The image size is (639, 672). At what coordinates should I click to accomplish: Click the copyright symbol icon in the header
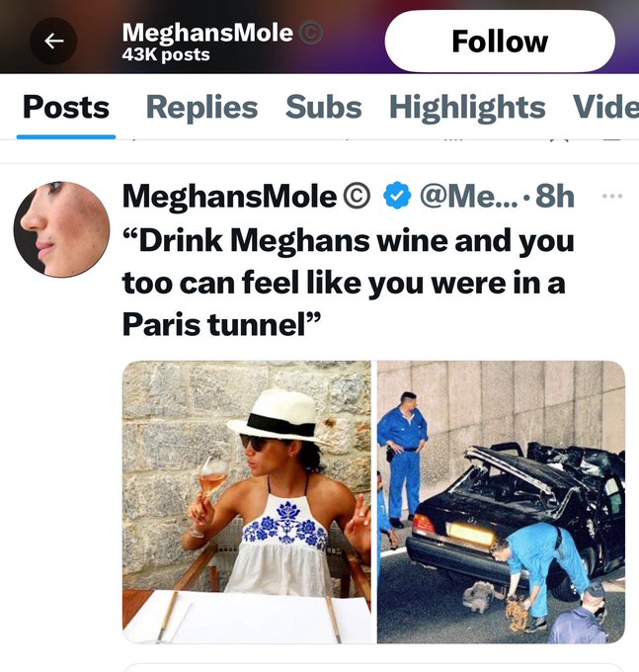click(x=311, y=33)
